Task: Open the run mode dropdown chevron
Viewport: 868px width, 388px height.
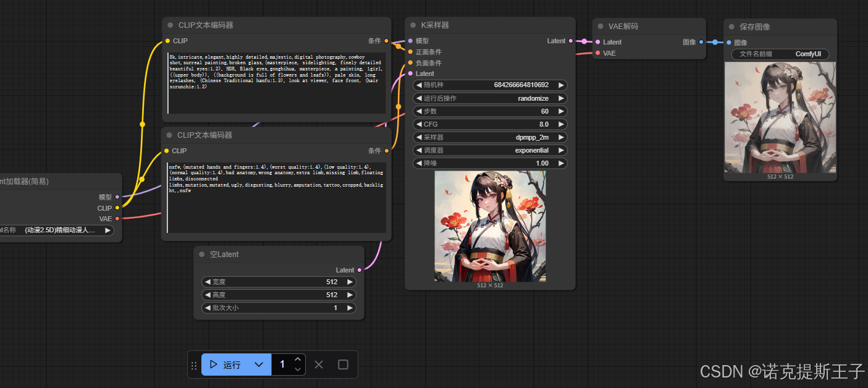Action: pos(259,365)
